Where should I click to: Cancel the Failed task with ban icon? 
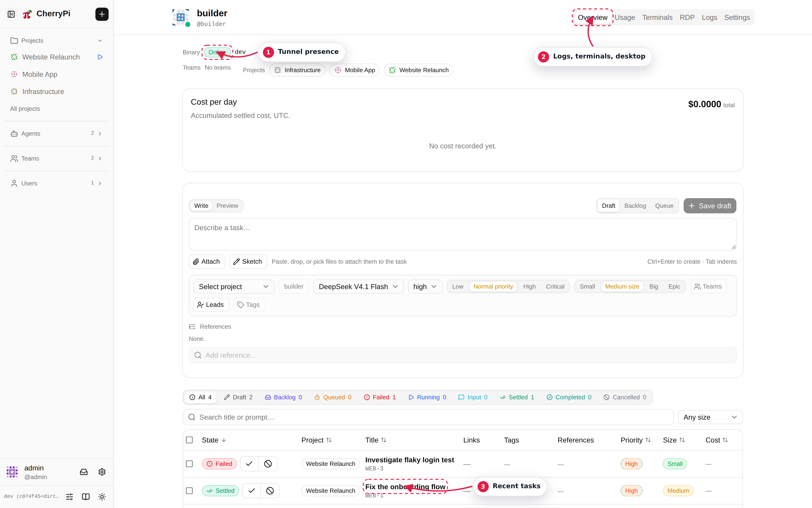pyautogui.click(x=268, y=464)
